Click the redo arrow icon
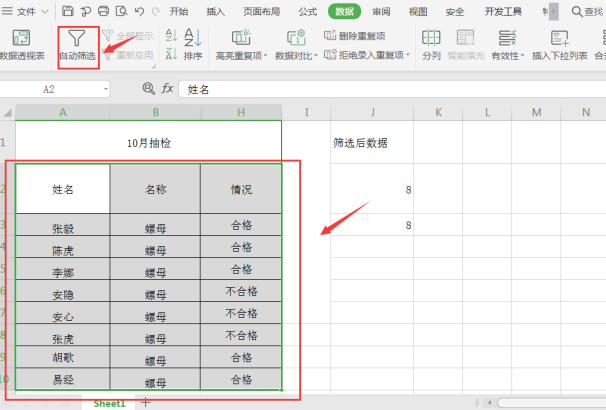606x410 pixels. click(155, 12)
